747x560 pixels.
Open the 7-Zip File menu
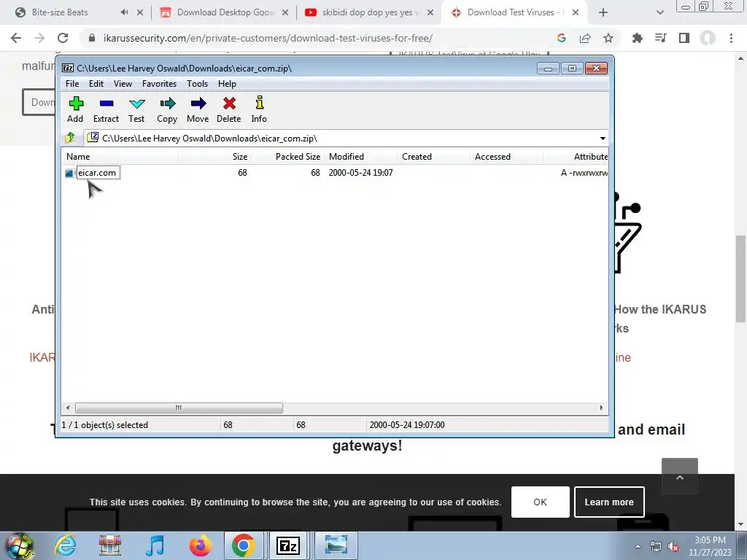pos(72,84)
